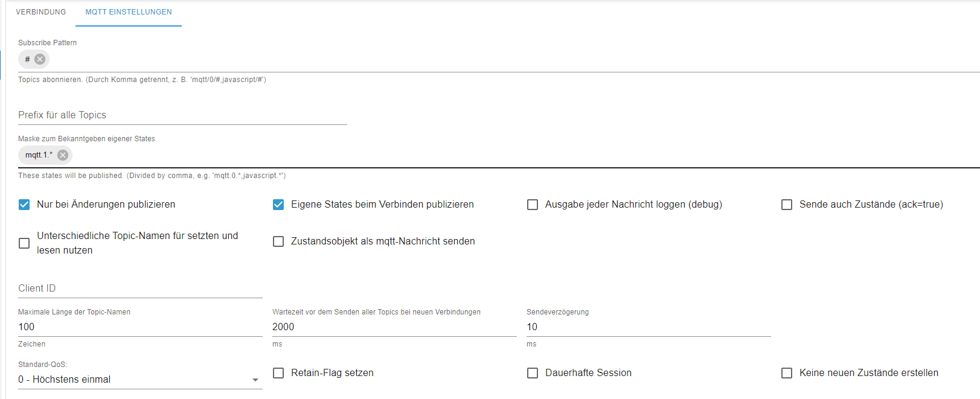980x399 pixels.
Task: Click into the Subscribe Pattern chip field
Action: click(x=483, y=60)
